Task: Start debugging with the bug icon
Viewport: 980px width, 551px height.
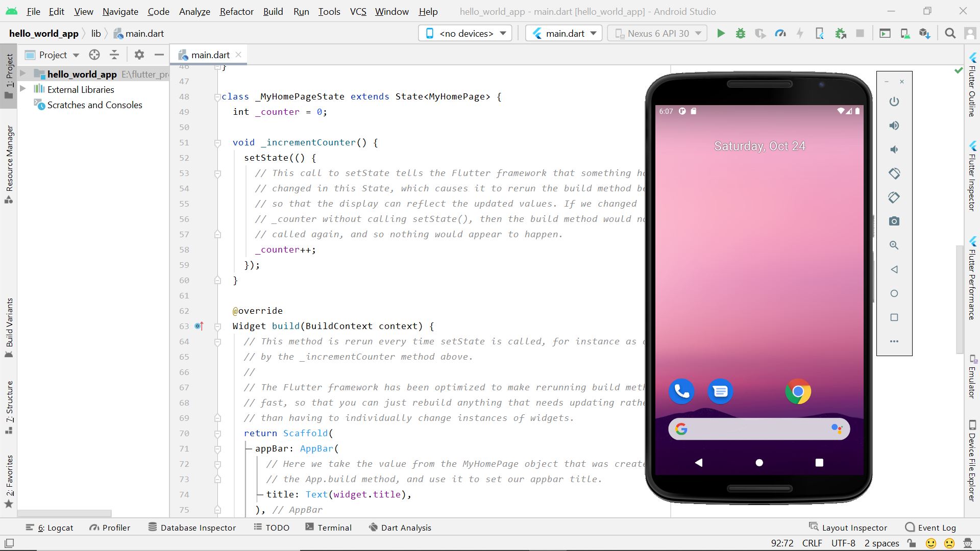Action: click(741, 33)
